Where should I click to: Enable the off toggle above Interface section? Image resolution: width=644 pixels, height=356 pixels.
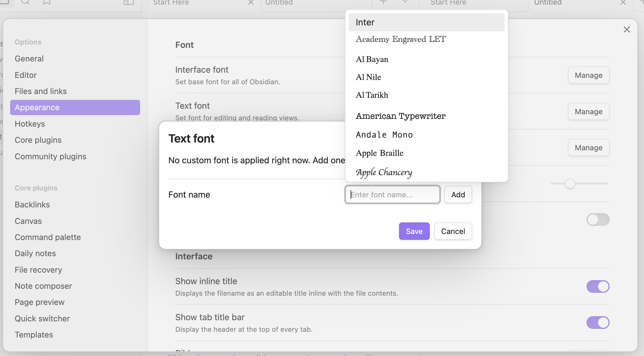tap(598, 220)
